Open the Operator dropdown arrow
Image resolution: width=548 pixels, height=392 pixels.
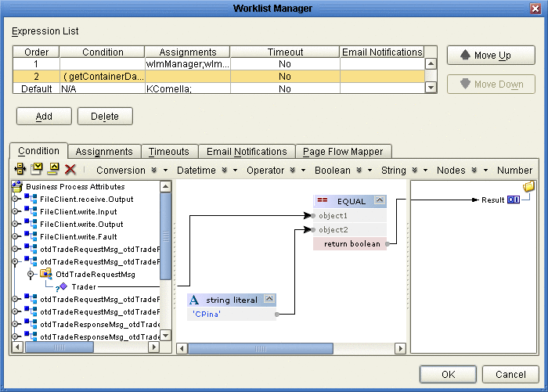point(304,171)
